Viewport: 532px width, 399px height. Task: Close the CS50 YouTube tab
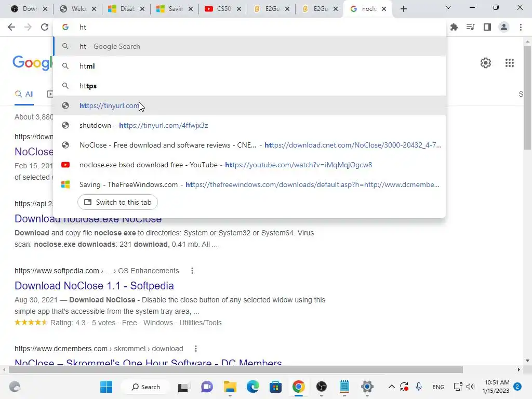(x=239, y=9)
